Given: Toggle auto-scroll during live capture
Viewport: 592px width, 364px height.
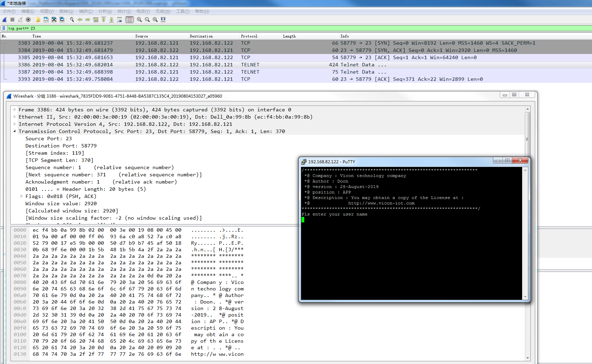Looking at the screenshot, I should (119, 20).
